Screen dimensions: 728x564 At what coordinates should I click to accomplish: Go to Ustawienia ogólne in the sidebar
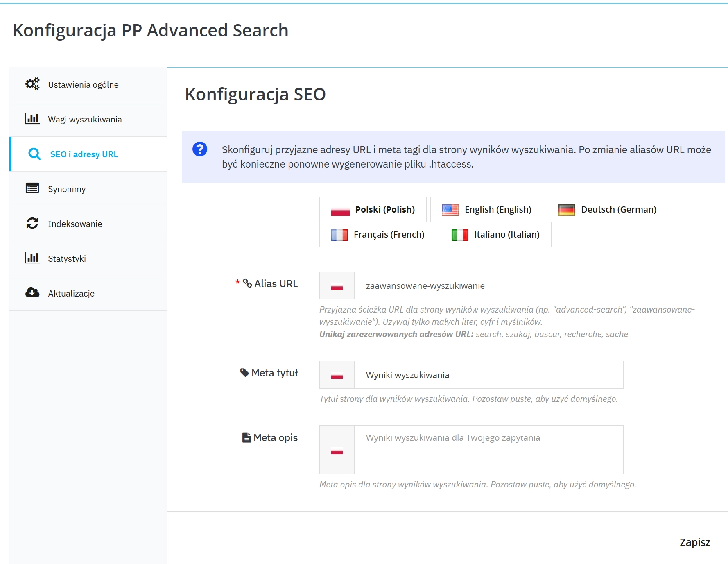click(x=83, y=85)
